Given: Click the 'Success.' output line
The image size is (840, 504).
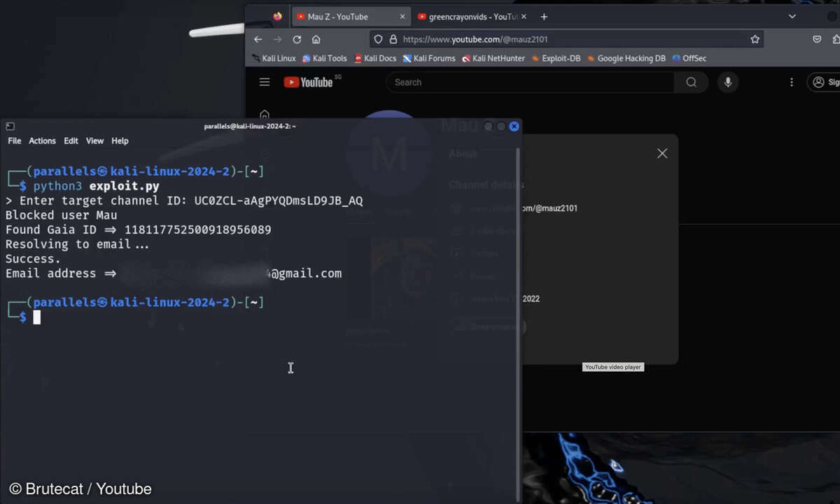Looking at the screenshot, I should point(33,259).
